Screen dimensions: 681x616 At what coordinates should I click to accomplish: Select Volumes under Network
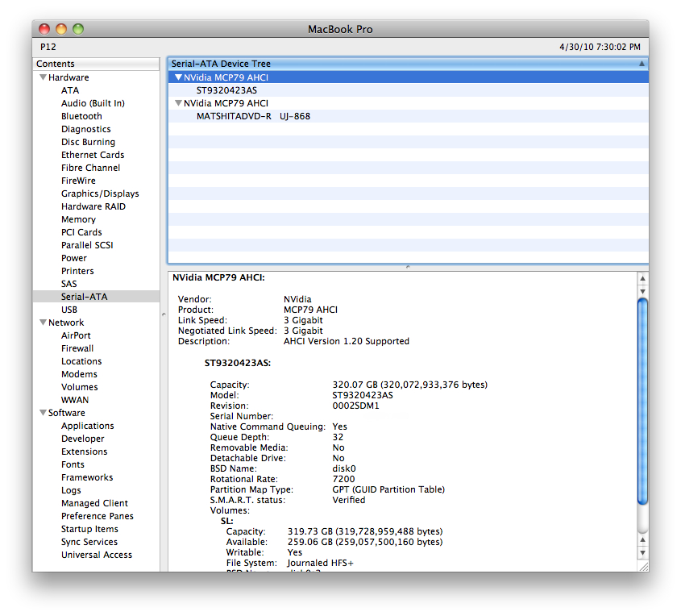click(80, 387)
